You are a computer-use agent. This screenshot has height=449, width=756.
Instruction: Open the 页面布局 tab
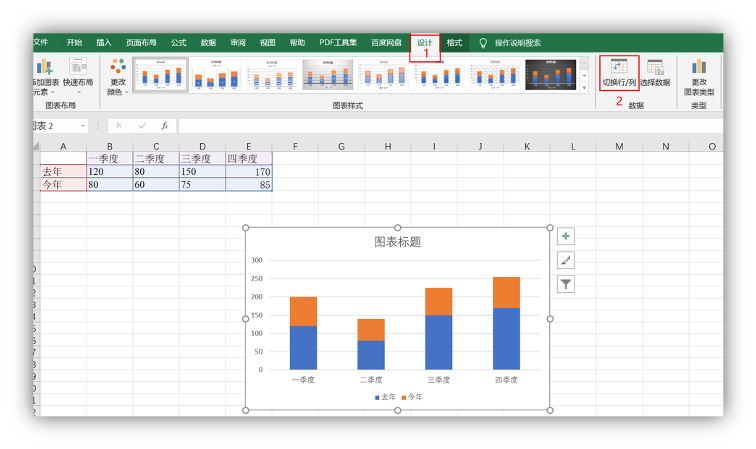pyautogui.click(x=141, y=42)
